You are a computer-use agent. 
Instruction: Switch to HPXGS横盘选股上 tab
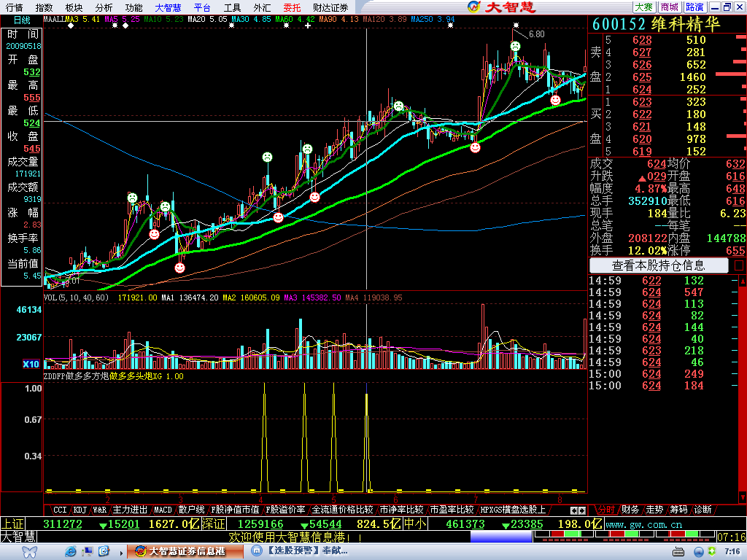point(512,510)
